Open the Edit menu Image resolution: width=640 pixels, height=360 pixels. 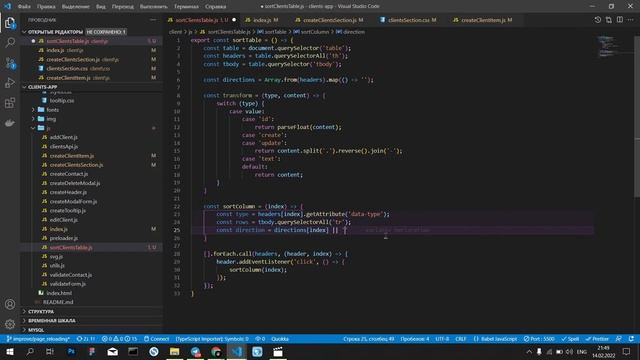46,7
